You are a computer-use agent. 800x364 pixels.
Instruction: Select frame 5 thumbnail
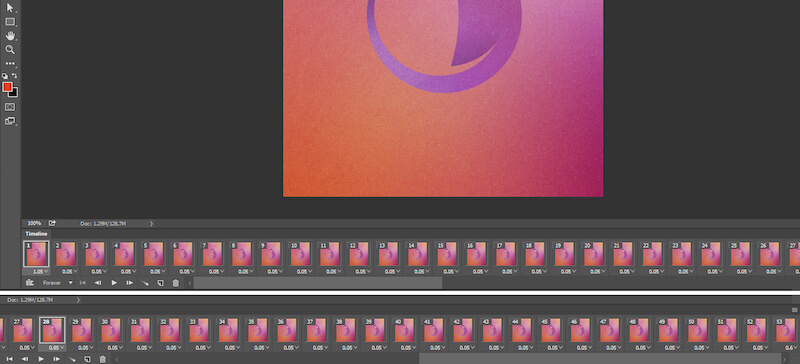154,254
